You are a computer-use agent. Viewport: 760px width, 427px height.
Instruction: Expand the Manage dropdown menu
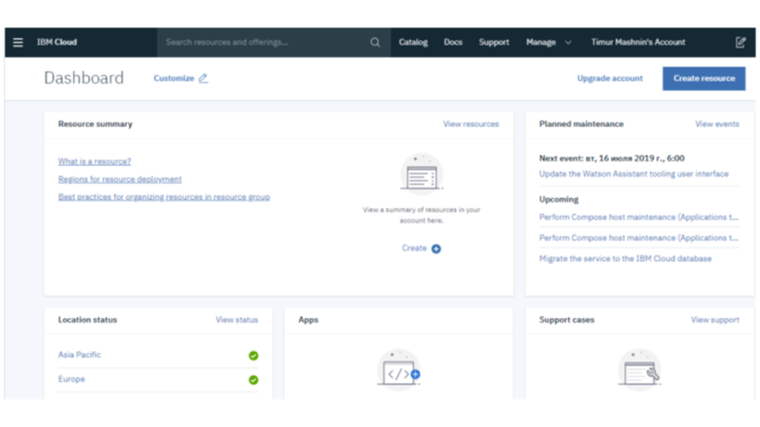coord(548,42)
